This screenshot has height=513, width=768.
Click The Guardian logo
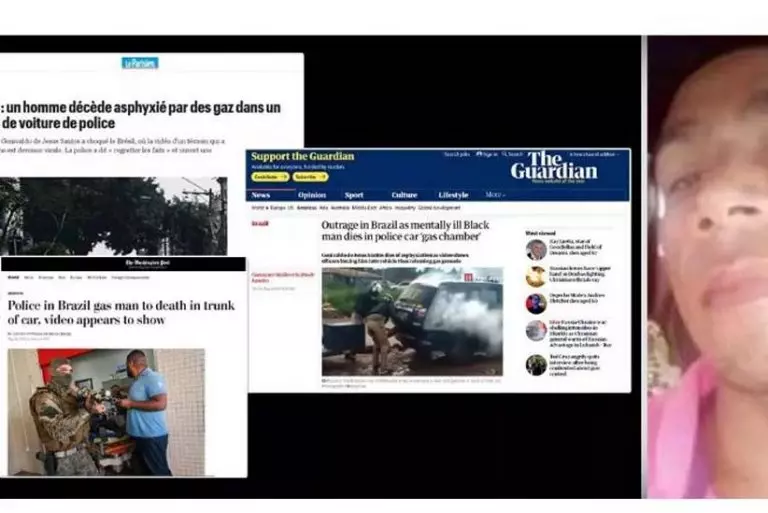tap(553, 166)
